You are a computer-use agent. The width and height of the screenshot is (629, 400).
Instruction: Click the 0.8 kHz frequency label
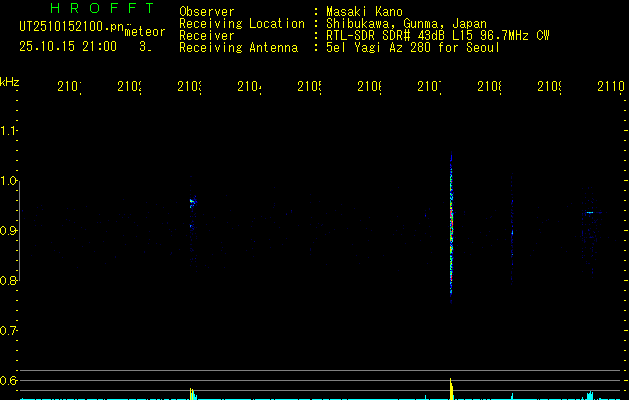[x=8, y=281]
